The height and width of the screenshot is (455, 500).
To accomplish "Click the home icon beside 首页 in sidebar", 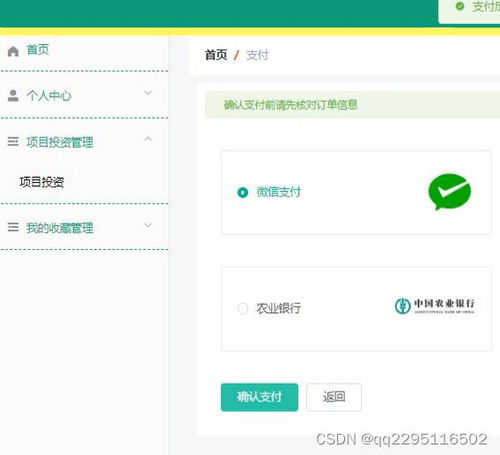I will pyautogui.click(x=13, y=51).
